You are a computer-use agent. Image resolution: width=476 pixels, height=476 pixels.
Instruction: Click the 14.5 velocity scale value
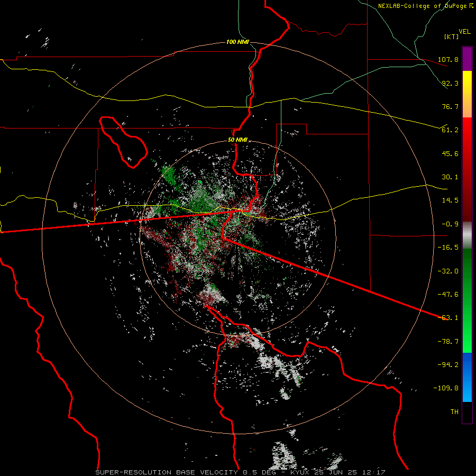[450, 200]
